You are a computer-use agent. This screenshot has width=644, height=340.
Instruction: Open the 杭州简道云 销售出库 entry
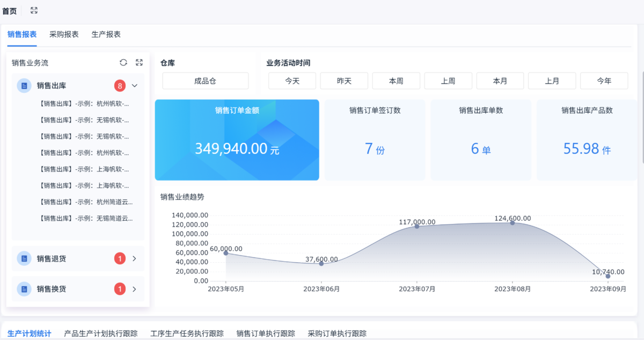(x=86, y=202)
